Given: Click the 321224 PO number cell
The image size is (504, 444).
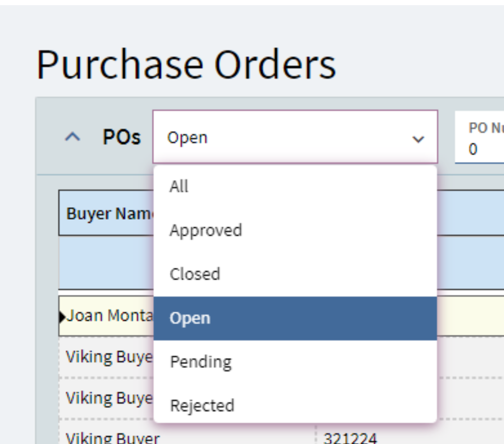Looking at the screenshot, I should pyautogui.click(x=350, y=438).
